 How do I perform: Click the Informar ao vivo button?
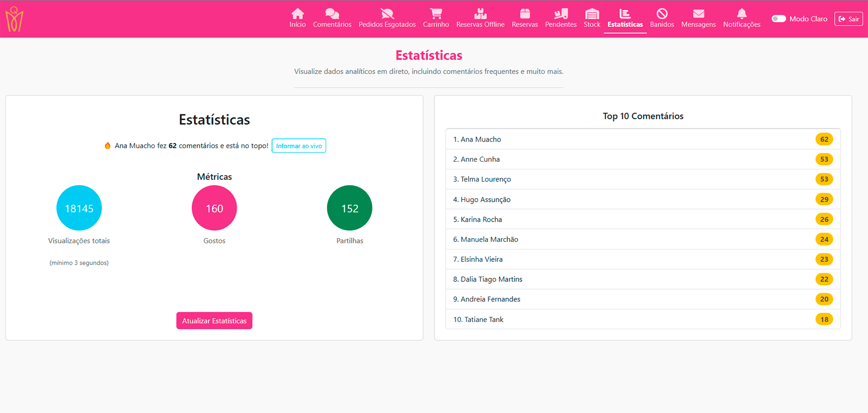pos(299,146)
